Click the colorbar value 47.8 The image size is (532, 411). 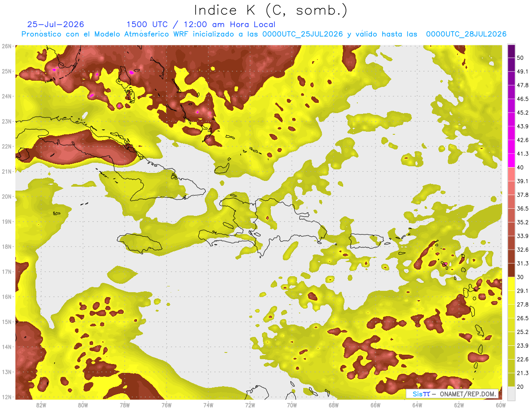point(523,85)
